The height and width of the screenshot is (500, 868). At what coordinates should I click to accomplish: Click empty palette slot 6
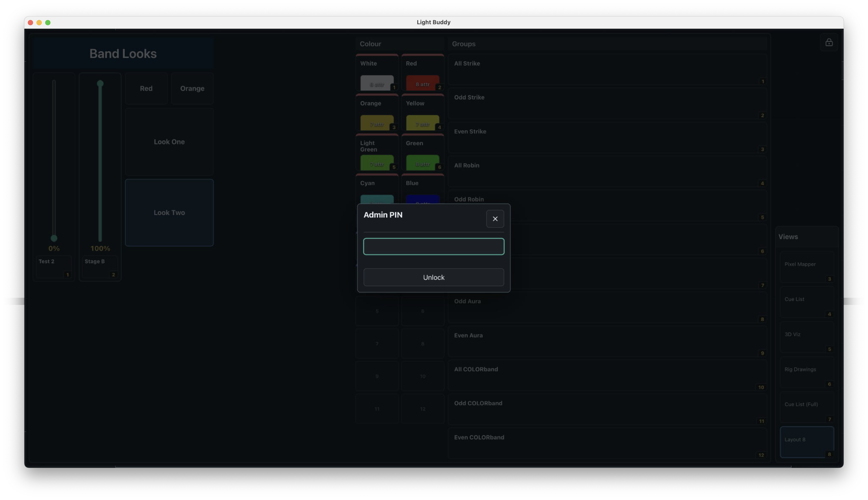tap(423, 311)
